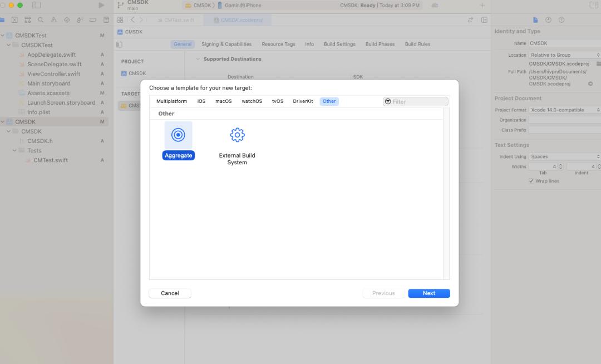
Task: Open the issue navigator warning icon
Action: (53, 20)
